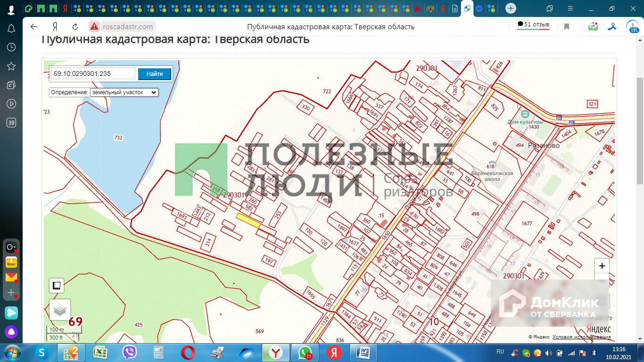Viewport: 644px width, 362px height.
Task: Go back with the browser arrow
Action: (x=34, y=27)
